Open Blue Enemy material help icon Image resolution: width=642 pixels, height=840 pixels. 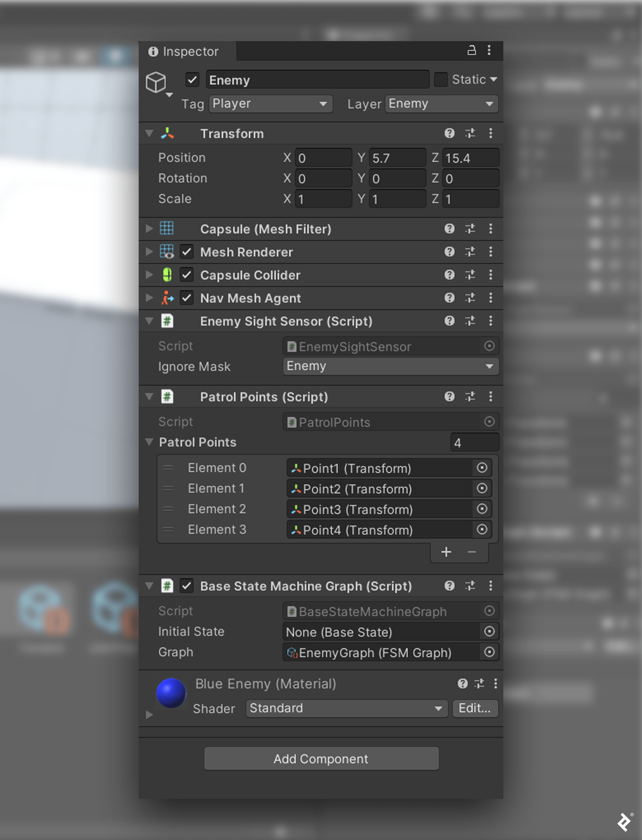point(463,683)
